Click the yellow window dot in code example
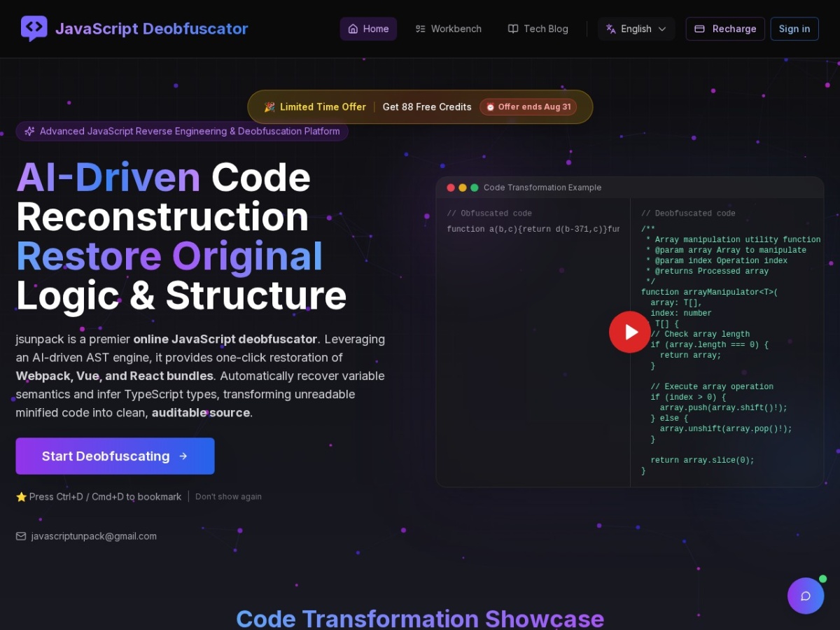 tap(463, 188)
